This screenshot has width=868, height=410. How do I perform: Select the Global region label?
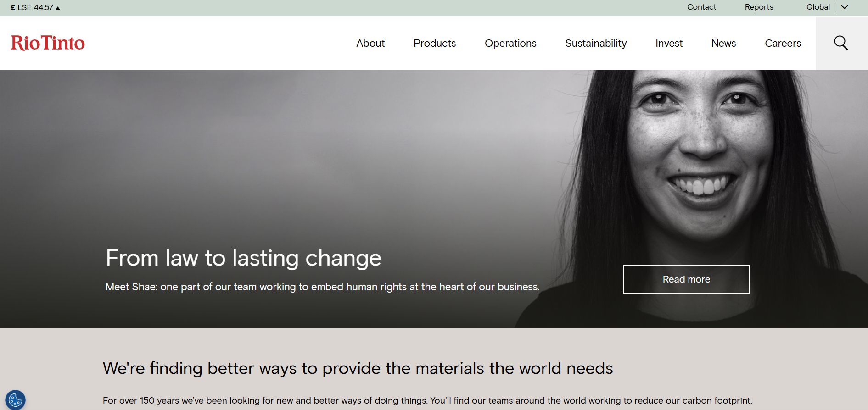(x=818, y=7)
